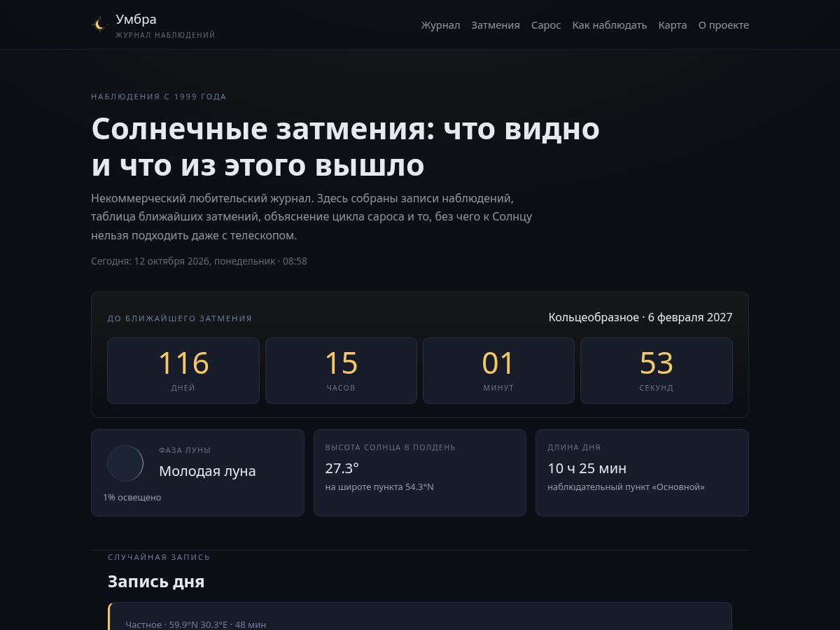Click the Умбра site title
Image resolution: width=840 pixels, height=630 pixels.
(136, 19)
